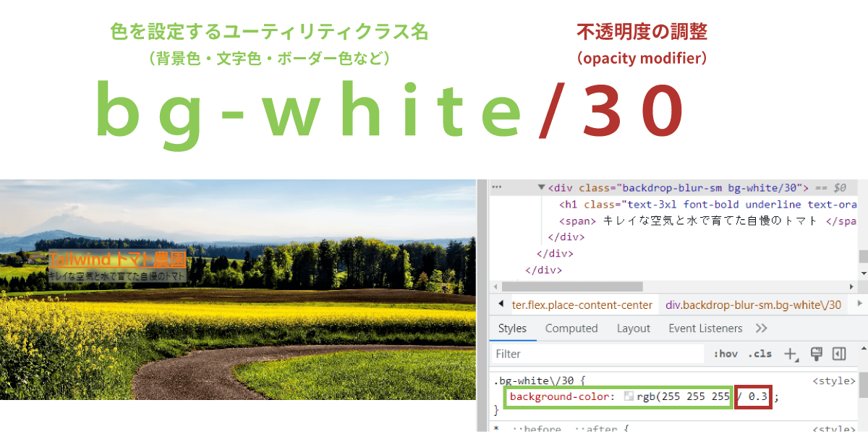Switch to the Styles tab

tap(512, 328)
